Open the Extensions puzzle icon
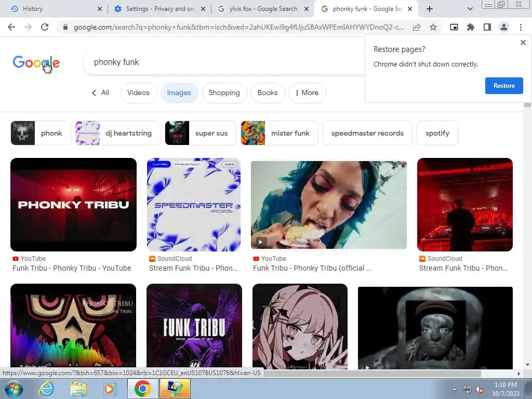This screenshot has height=399, width=532. pos(471,27)
